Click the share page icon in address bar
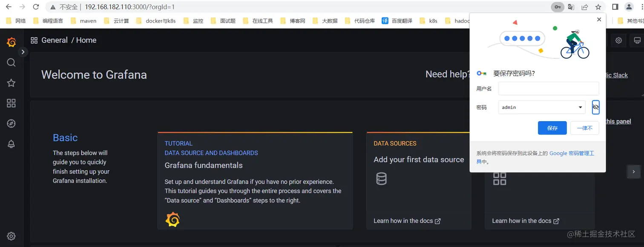This screenshot has height=247, width=644. [x=585, y=7]
